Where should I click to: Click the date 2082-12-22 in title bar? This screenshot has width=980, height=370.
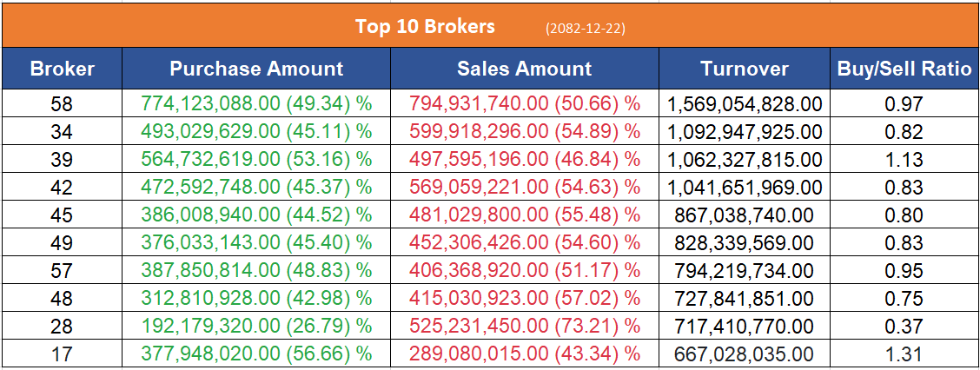[586, 28]
